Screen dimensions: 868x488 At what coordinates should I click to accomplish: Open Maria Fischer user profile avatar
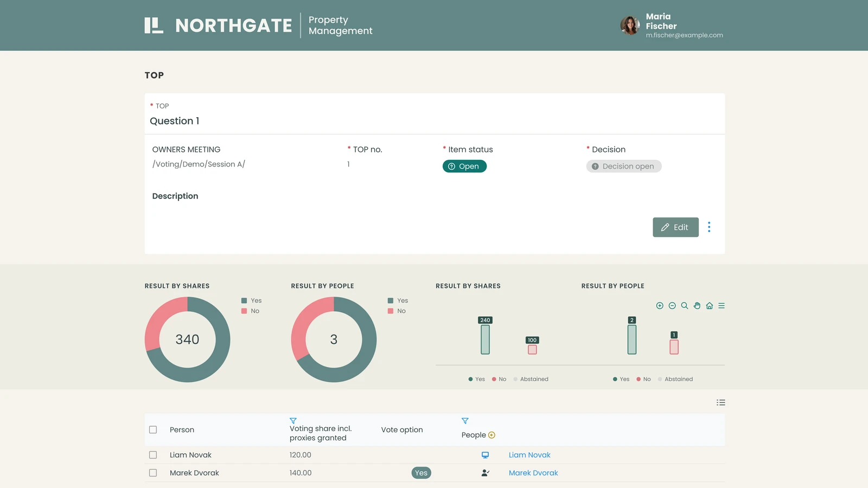click(630, 25)
